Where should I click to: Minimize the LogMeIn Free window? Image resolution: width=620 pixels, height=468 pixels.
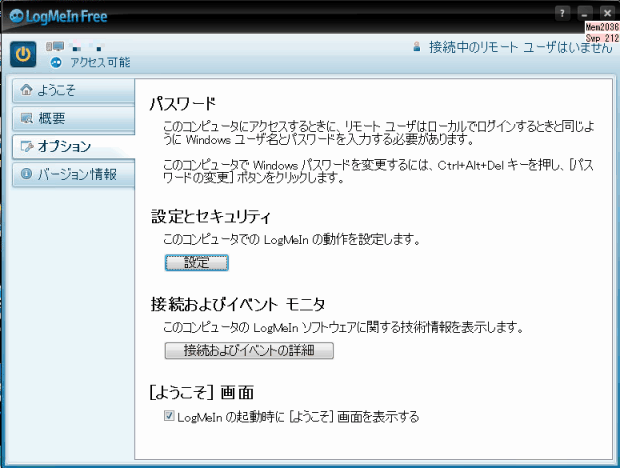585,13
